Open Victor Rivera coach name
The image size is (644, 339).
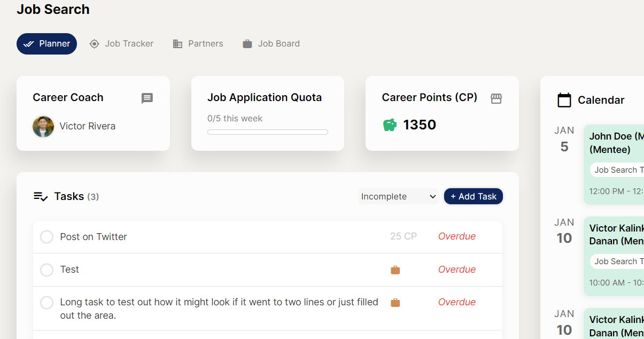click(x=88, y=126)
